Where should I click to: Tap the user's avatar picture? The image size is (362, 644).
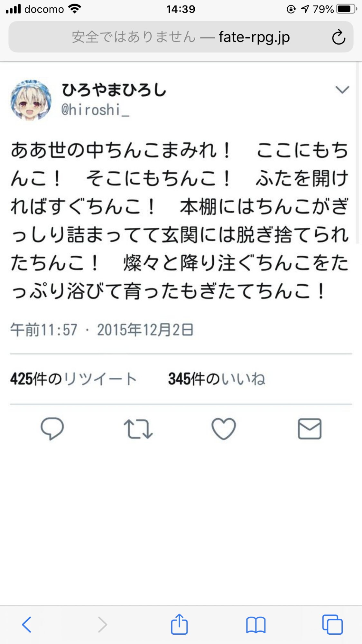pos(31,100)
